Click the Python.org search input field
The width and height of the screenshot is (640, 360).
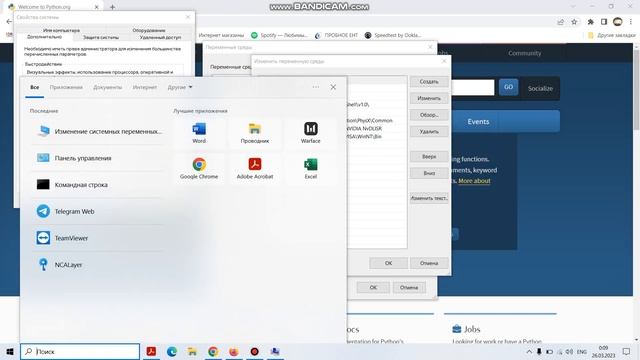point(473,87)
